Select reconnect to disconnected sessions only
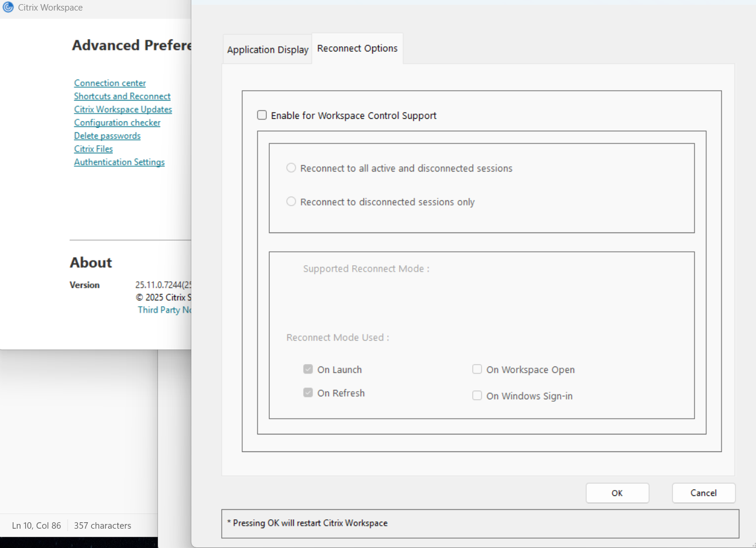Viewport: 756px width, 548px height. click(291, 201)
